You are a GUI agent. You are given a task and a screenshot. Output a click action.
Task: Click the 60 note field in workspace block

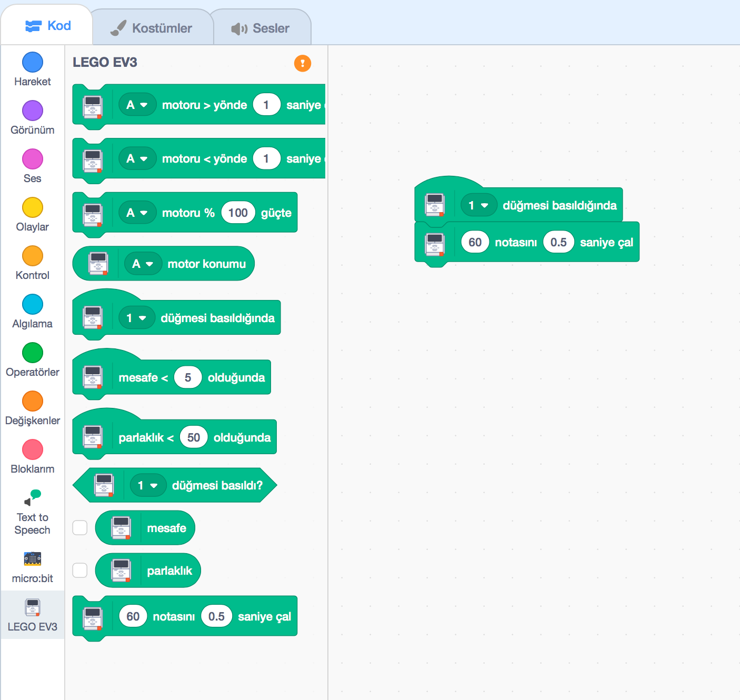click(x=475, y=242)
